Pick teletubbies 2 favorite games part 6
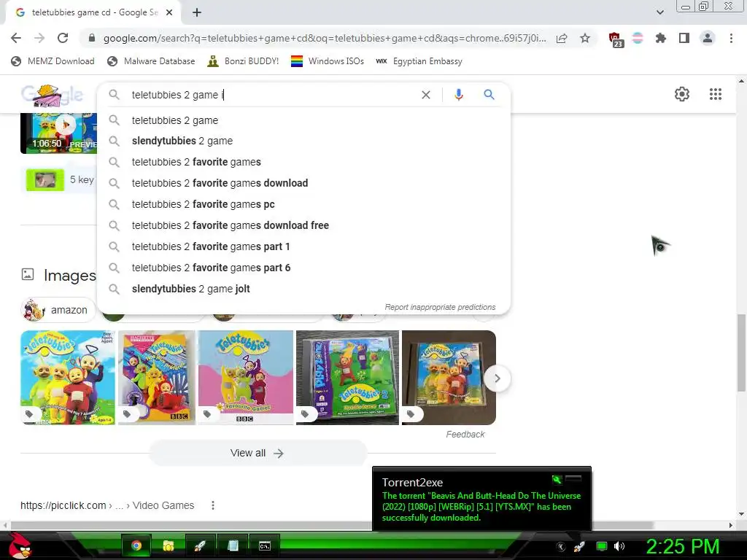 pos(303,268)
